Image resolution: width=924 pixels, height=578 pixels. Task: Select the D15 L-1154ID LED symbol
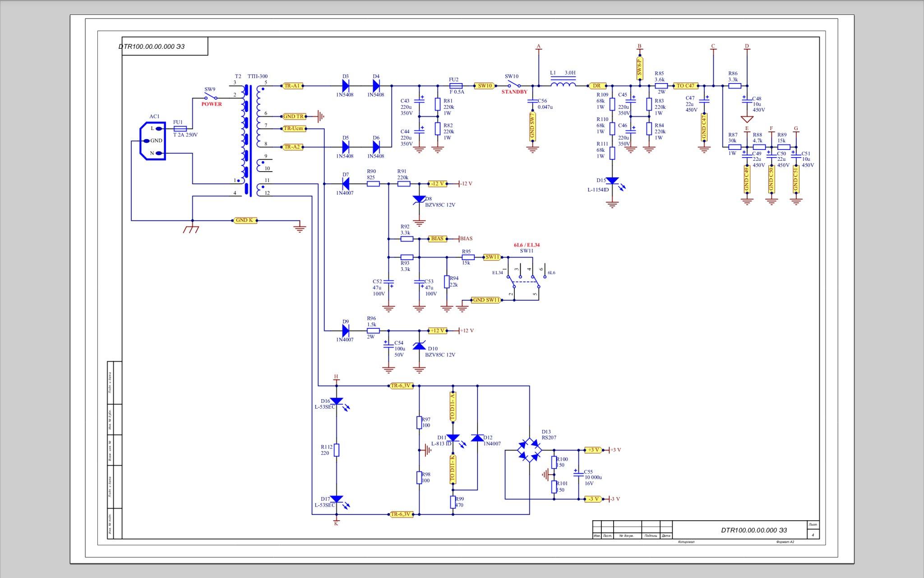[x=612, y=181]
